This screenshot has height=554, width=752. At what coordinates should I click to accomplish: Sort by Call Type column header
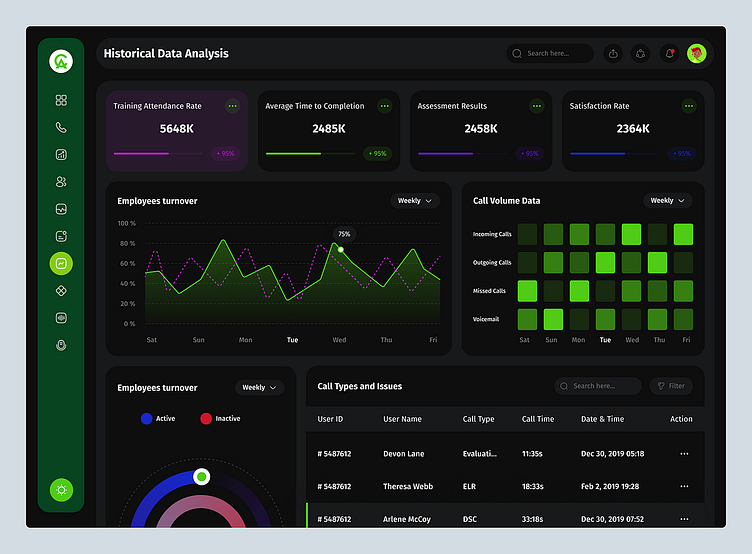478,419
